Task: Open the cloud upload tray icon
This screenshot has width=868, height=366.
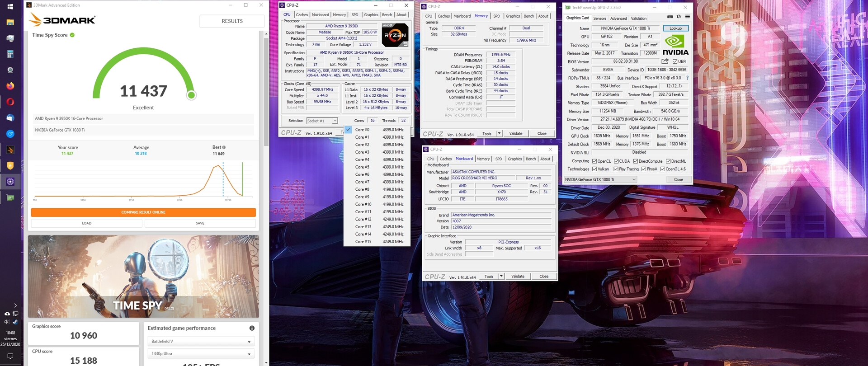Action: 7,314
